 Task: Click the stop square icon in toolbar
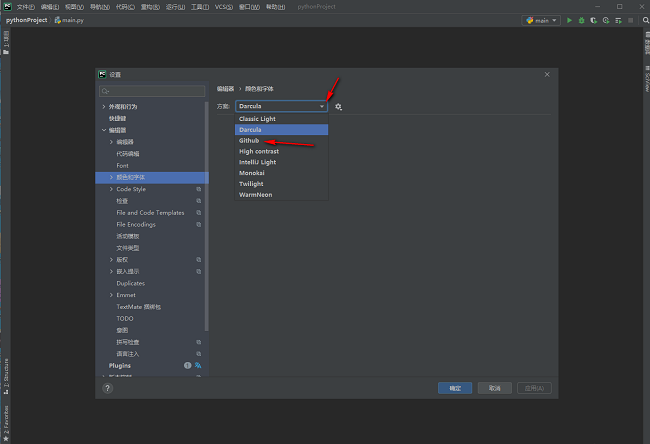pos(631,20)
